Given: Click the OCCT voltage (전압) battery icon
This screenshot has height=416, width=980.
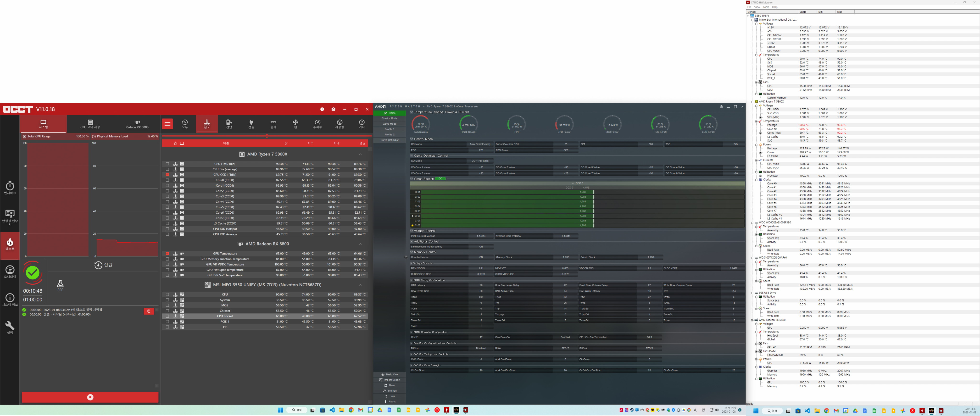Looking at the screenshot, I should coord(229,124).
